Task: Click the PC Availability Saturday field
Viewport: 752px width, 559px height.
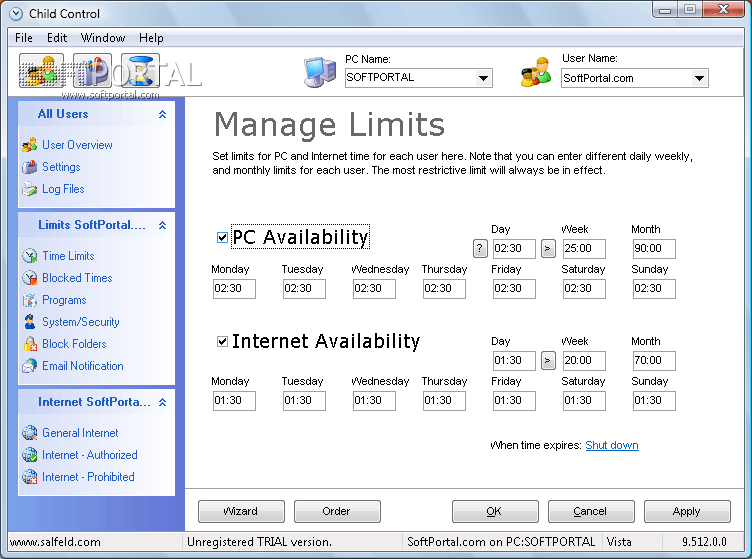Action: pyautogui.click(x=584, y=289)
